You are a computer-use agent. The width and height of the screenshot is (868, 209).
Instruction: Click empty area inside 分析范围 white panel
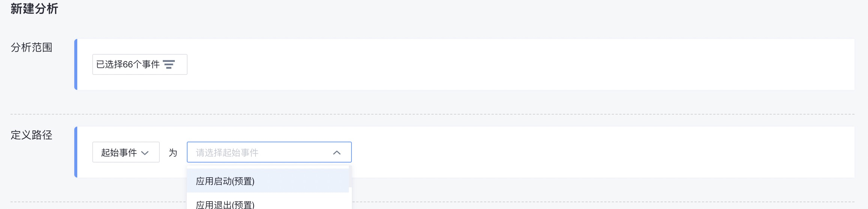click(525, 64)
